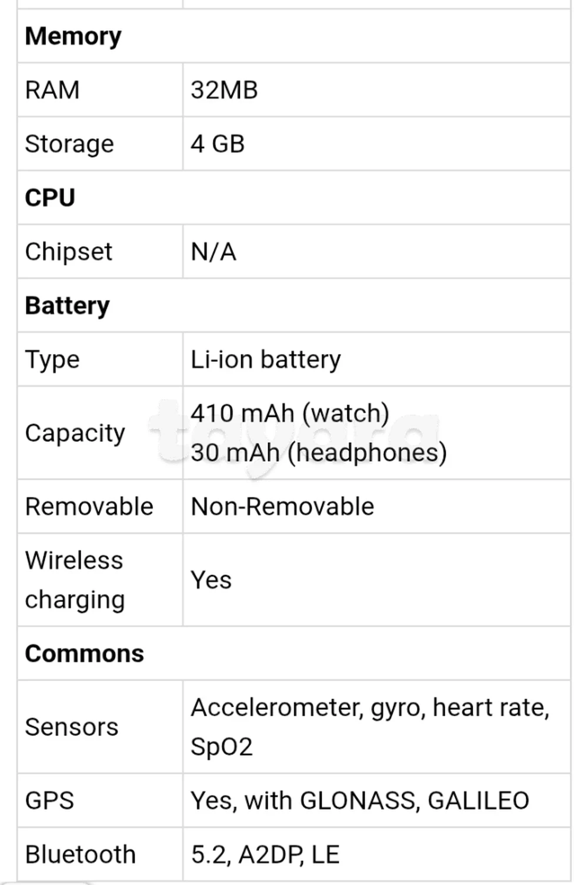Click the GPS GLONASS GALILEO value

click(x=360, y=801)
